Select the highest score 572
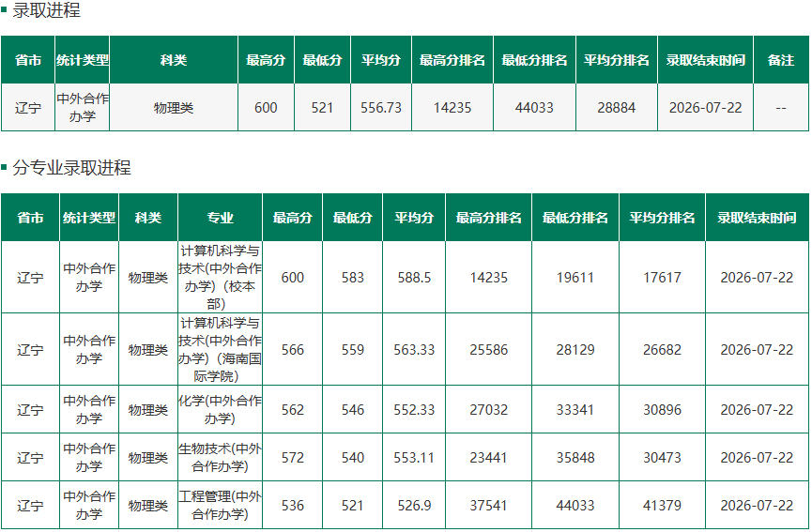This screenshot has width=812, height=532. coord(293,458)
